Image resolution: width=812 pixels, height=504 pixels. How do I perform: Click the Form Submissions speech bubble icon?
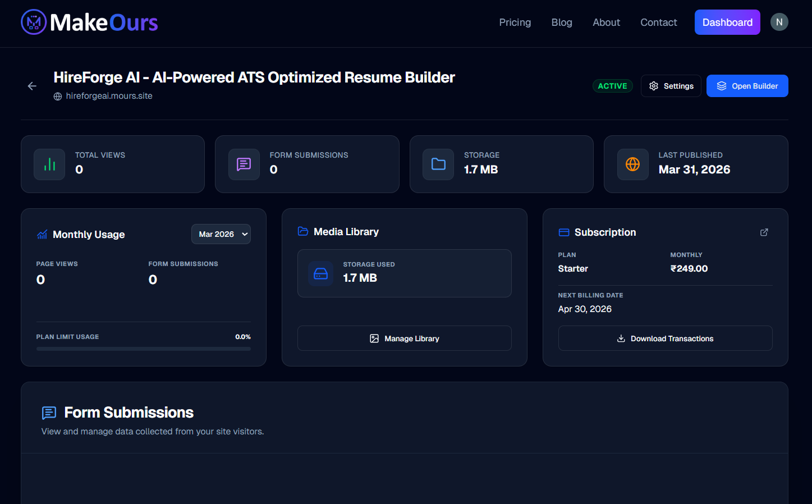tap(244, 164)
